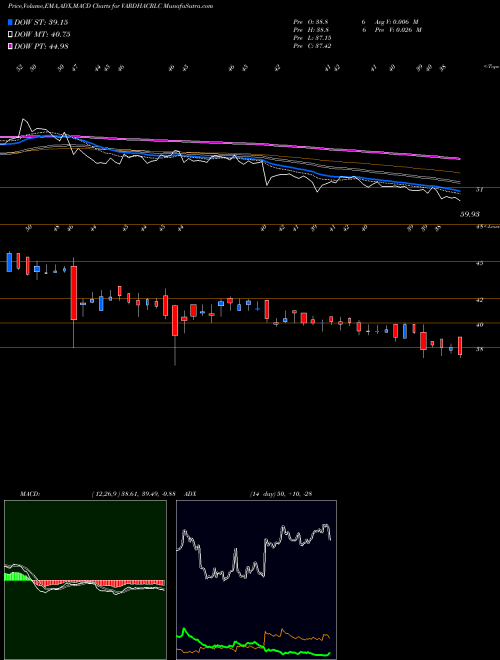500x660 pixels.
Task: Click the 38 price axis label
Action: click(479, 349)
